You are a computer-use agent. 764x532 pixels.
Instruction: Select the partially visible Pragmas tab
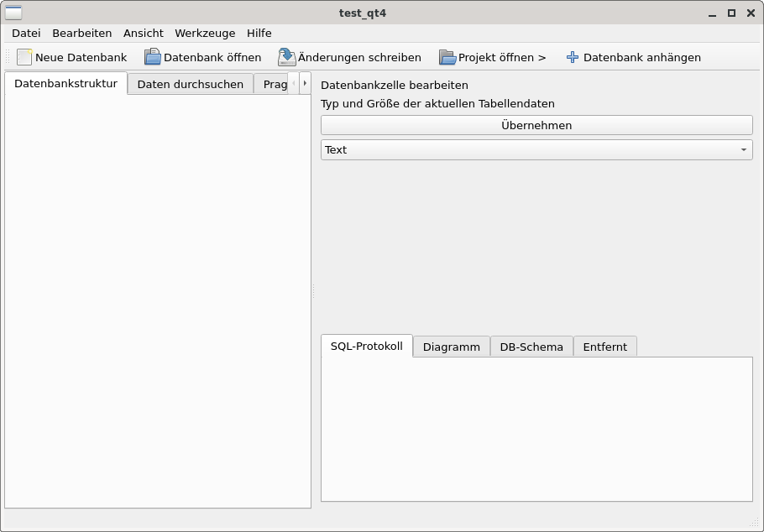point(271,84)
